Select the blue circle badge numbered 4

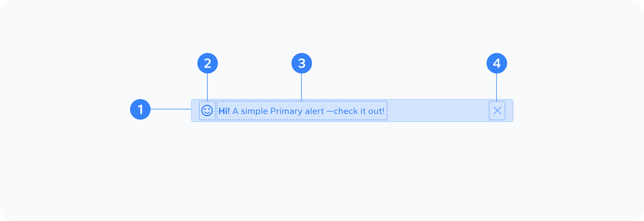click(x=497, y=63)
